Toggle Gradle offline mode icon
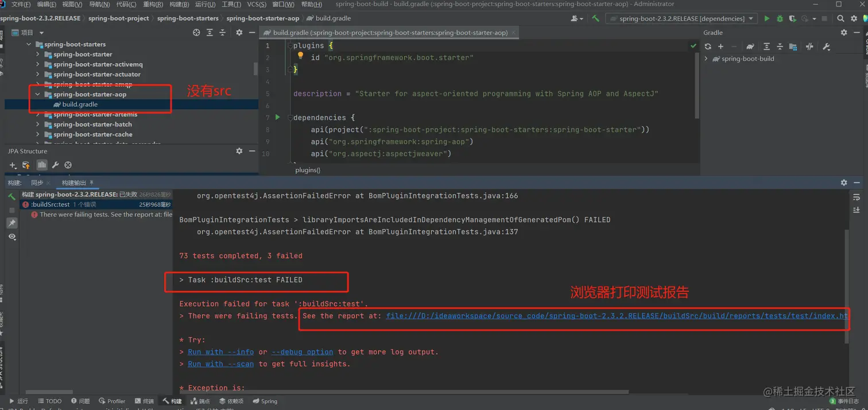 809,47
